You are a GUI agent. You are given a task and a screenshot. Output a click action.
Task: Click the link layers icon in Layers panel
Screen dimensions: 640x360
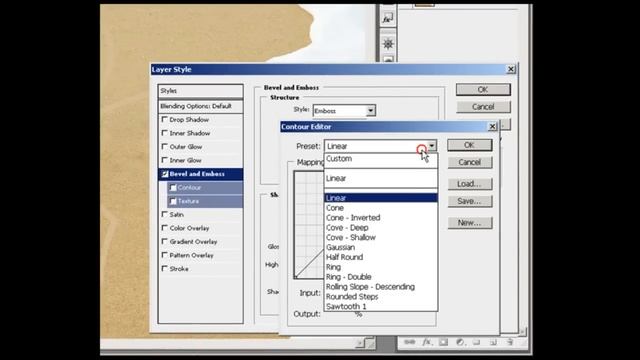coord(409,342)
